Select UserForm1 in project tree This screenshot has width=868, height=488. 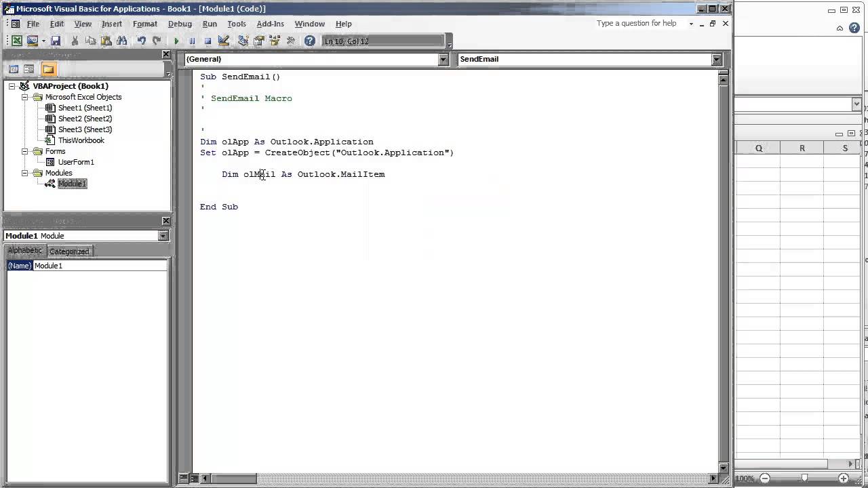click(76, 162)
